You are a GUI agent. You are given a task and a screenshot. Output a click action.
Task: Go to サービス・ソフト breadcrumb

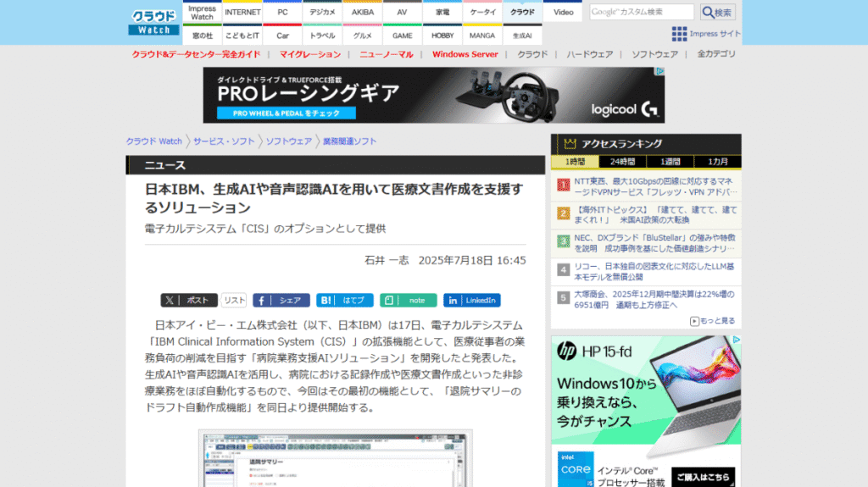224,141
